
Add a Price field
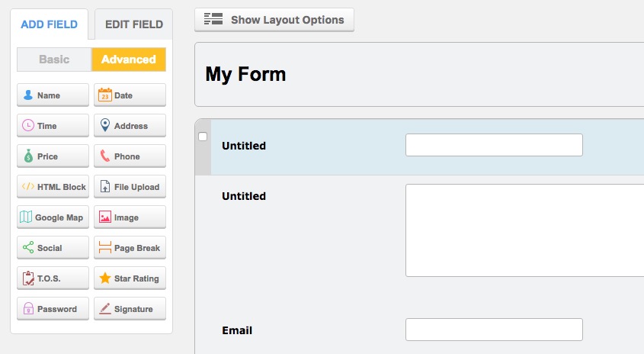tap(53, 156)
